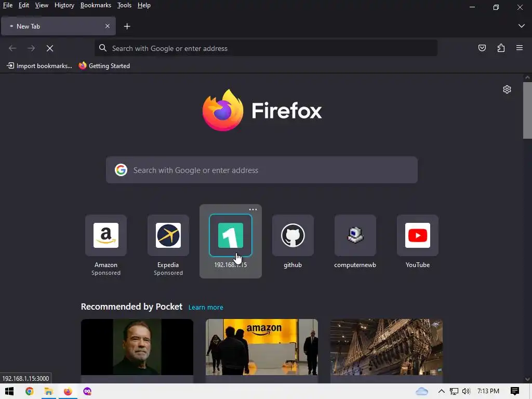
Task: Click the Google search box on page
Action: pos(262,170)
